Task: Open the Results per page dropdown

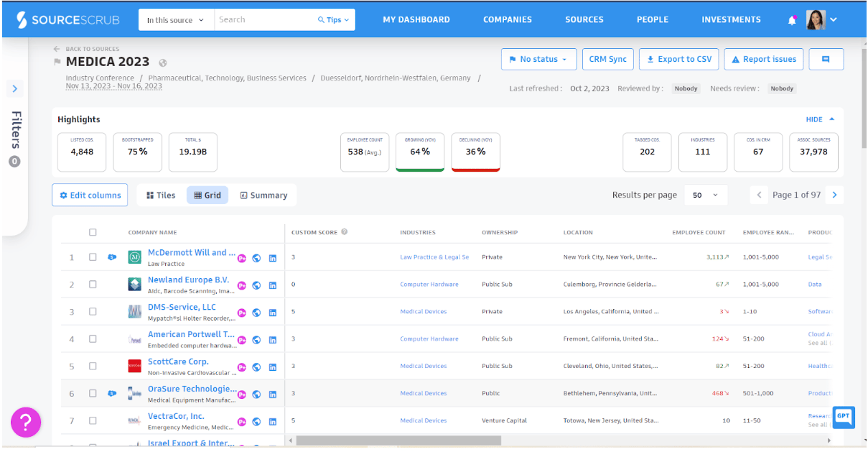Action: 705,195
